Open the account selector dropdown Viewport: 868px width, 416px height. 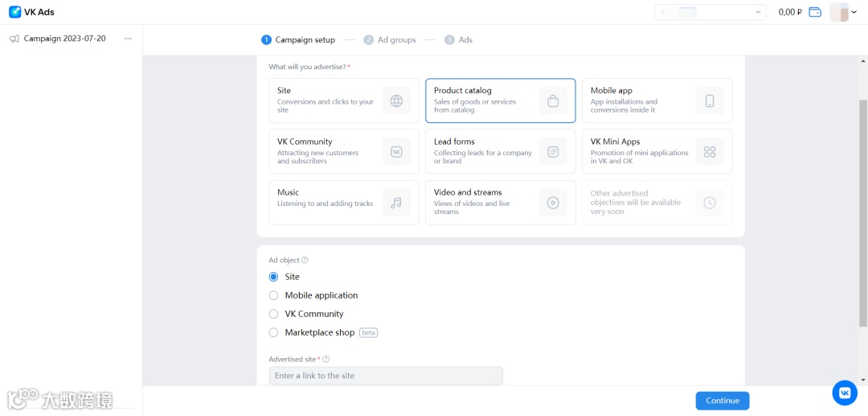click(710, 12)
